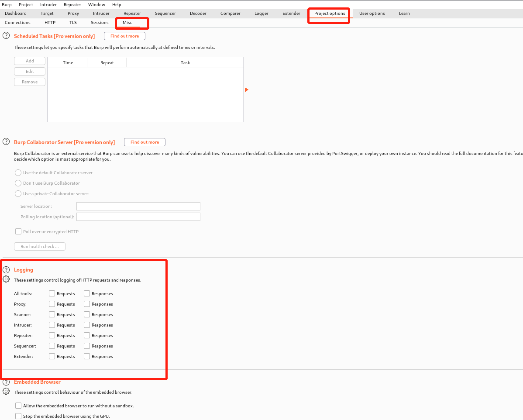The height and width of the screenshot is (420, 523).
Task: Enable All tools Requests logging
Action: tap(52, 293)
